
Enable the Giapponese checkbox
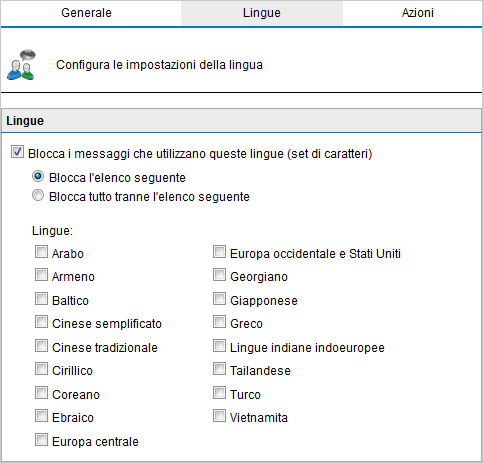[x=219, y=299]
